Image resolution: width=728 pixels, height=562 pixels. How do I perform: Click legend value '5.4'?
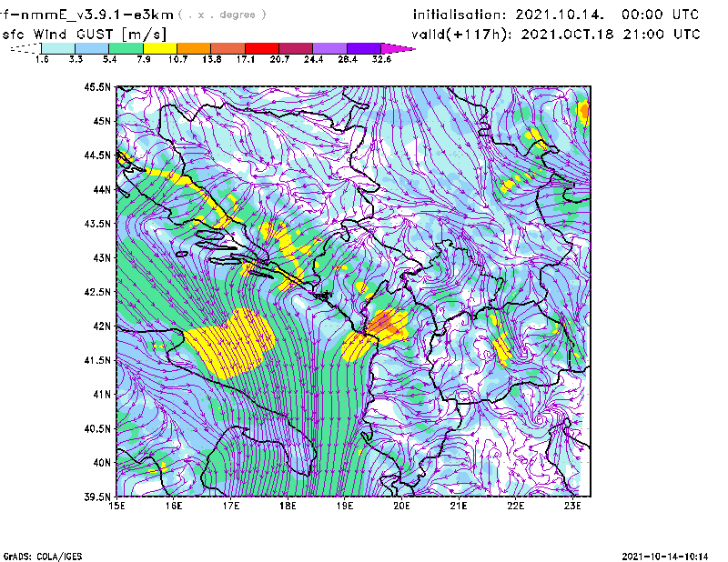coord(109,59)
